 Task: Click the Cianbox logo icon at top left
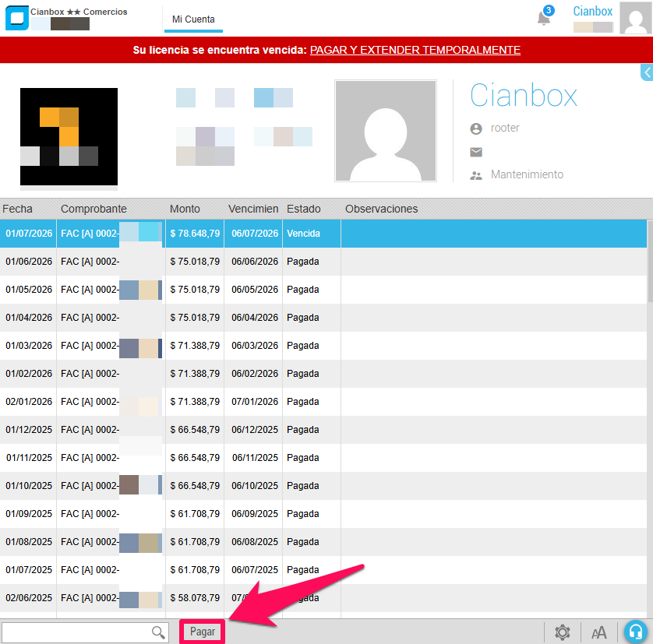16,18
